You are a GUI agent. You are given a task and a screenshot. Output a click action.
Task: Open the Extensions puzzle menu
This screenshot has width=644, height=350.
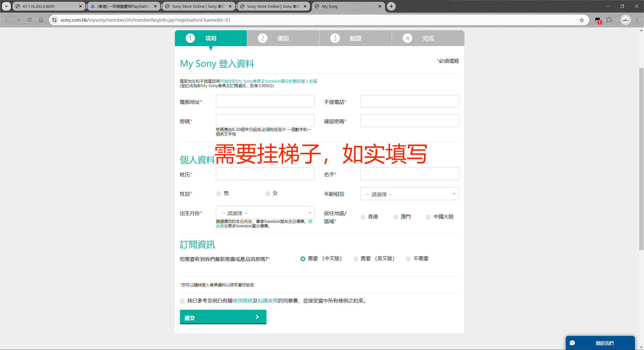tap(609, 20)
